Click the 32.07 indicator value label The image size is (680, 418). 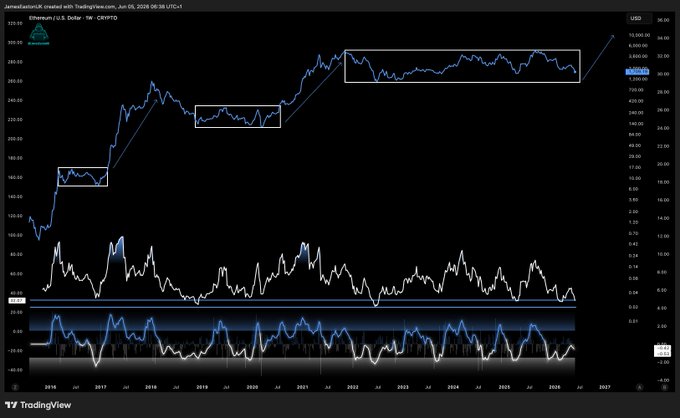pyautogui.click(x=16, y=300)
